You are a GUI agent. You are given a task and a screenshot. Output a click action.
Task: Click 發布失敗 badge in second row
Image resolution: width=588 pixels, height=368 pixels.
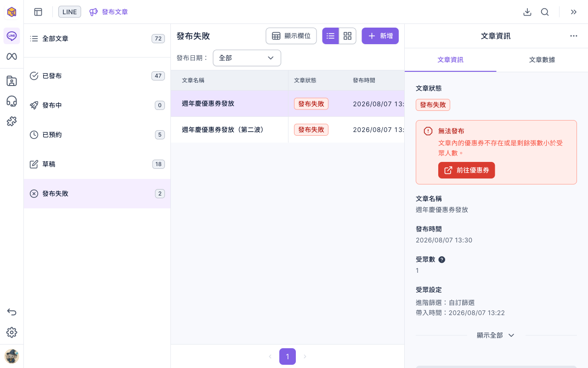pos(311,130)
